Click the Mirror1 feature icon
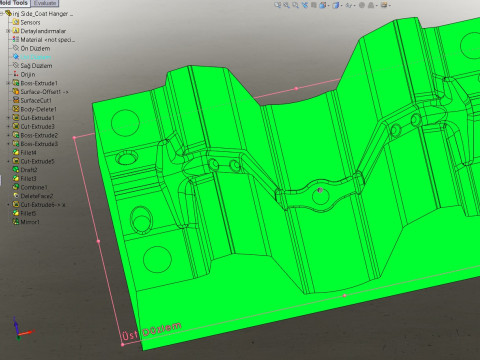 tap(16, 222)
